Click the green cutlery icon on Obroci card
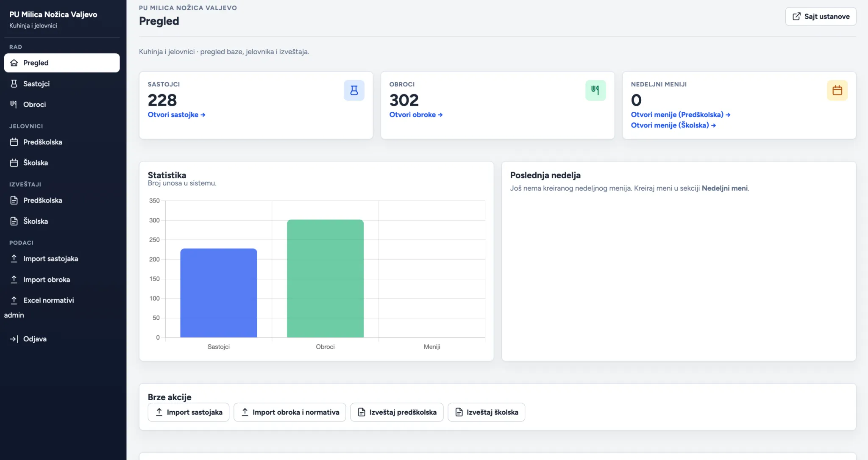 coord(595,90)
